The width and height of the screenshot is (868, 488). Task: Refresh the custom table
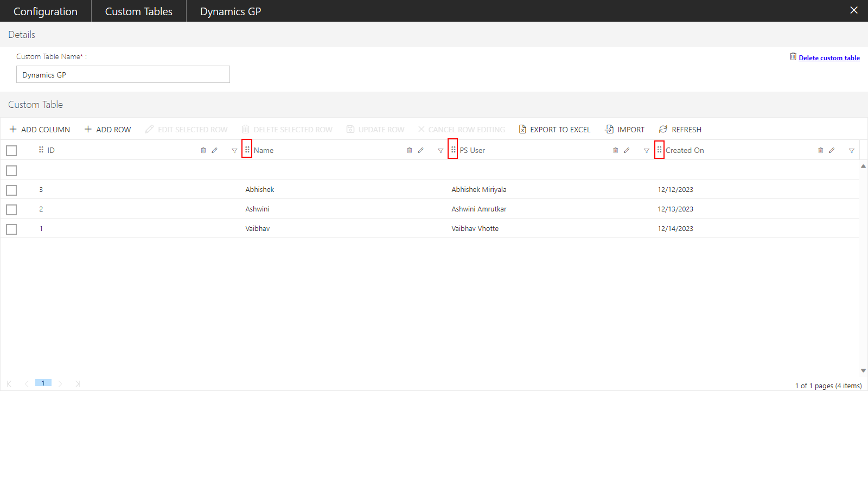680,130
